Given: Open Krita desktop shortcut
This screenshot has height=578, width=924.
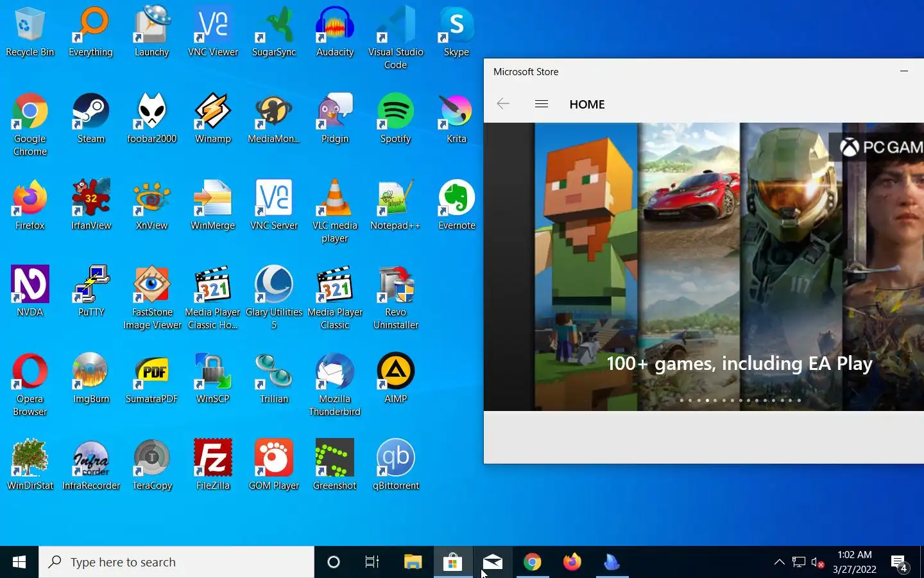Looking at the screenshot, I should 456,119.
